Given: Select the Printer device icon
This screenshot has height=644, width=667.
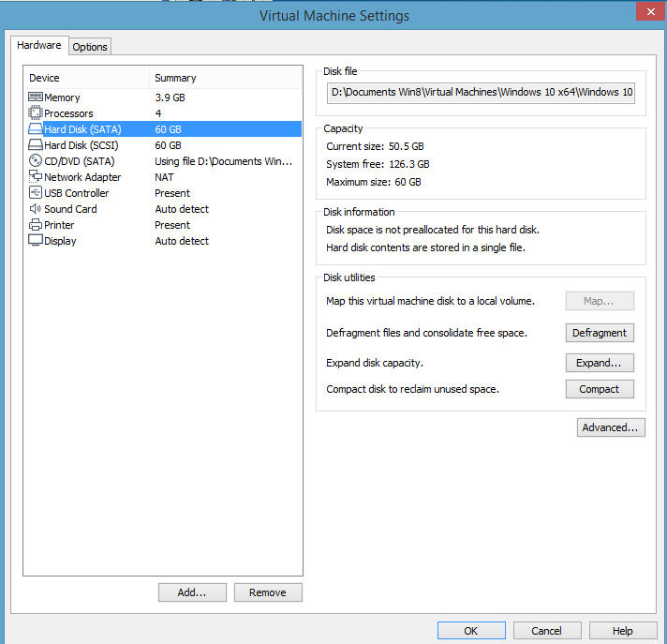Looking at the screenshot, I should (x=36, y=225).
